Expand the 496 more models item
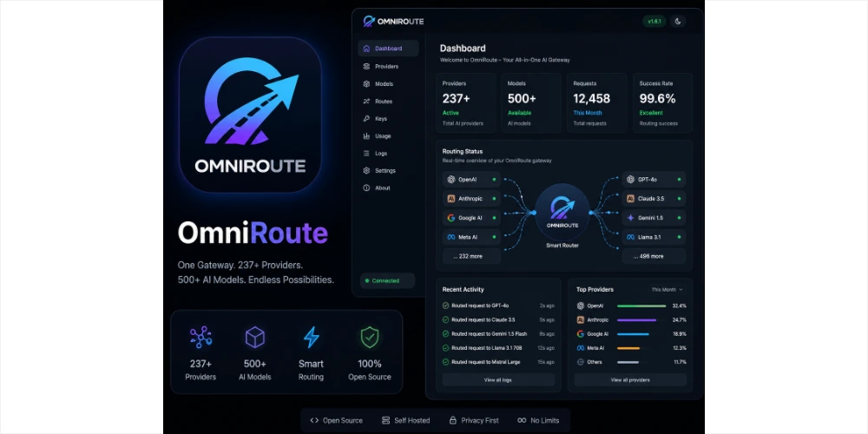868x434 pixels. (654, 256)
